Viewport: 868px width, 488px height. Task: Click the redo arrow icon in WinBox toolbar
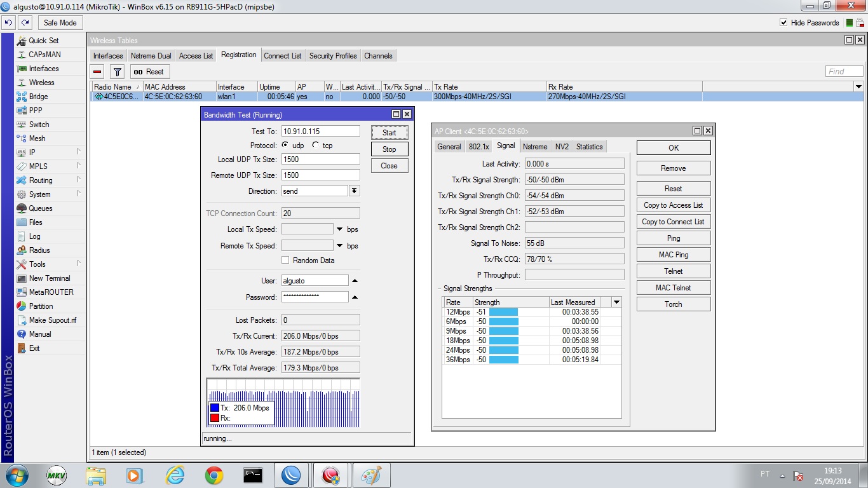point(25,22)
